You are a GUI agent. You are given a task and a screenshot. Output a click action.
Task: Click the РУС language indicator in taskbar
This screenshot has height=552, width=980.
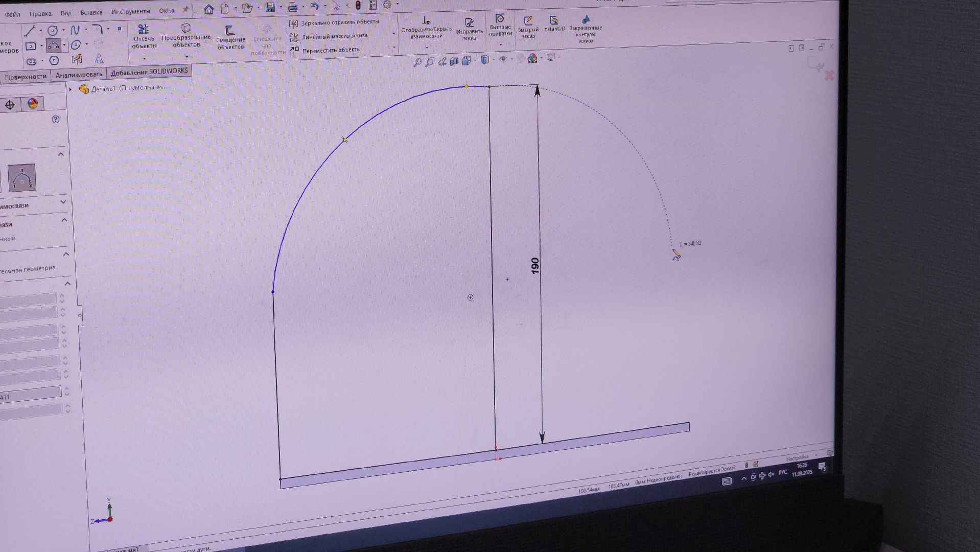pos(782,473)
